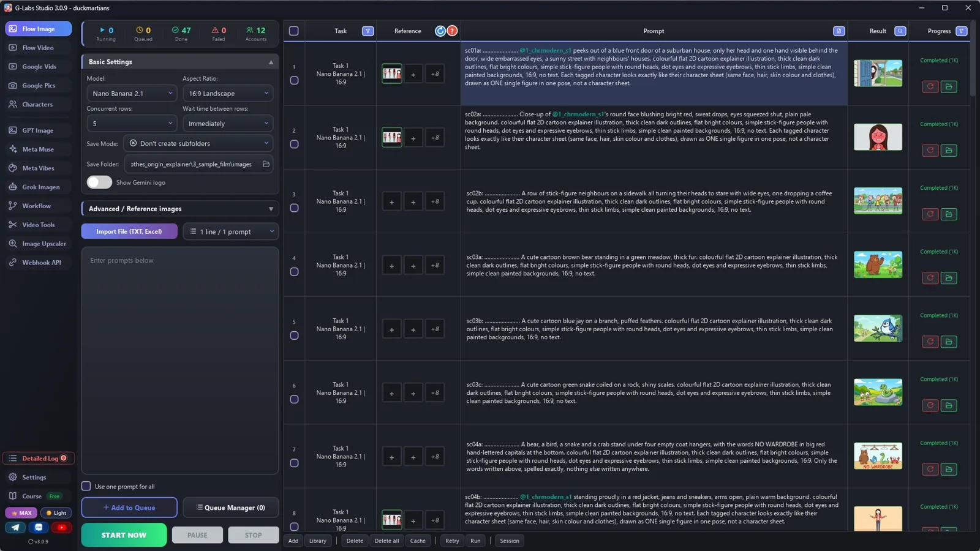Open the Save Mode dropdown
Image resolution: width=980 pixels, height=551 pixels.
pos(198,143)
